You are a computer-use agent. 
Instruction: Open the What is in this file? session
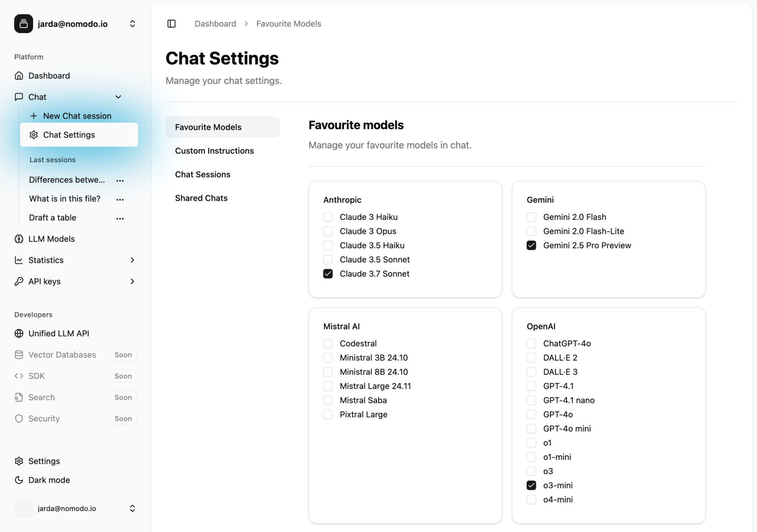point(65,199)
